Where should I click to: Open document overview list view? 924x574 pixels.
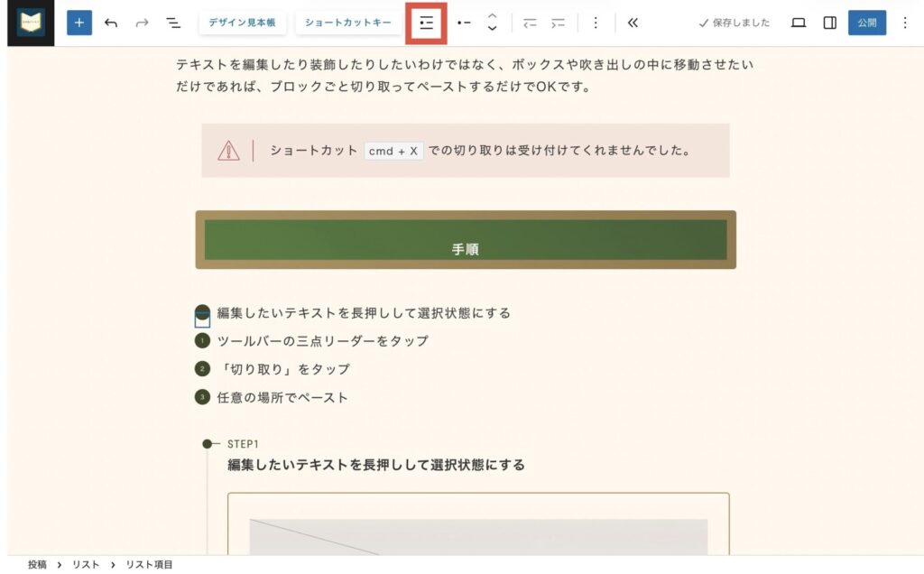[x=173, y=23]
